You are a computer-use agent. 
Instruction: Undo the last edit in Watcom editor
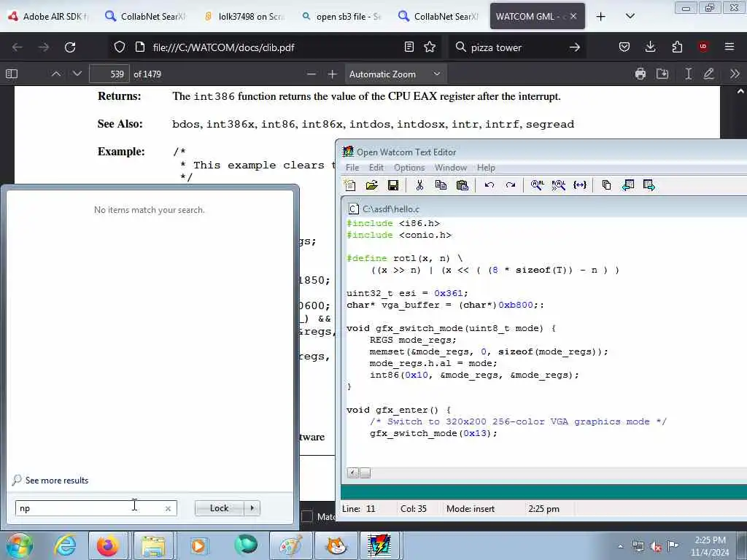(x=489, y=185)
